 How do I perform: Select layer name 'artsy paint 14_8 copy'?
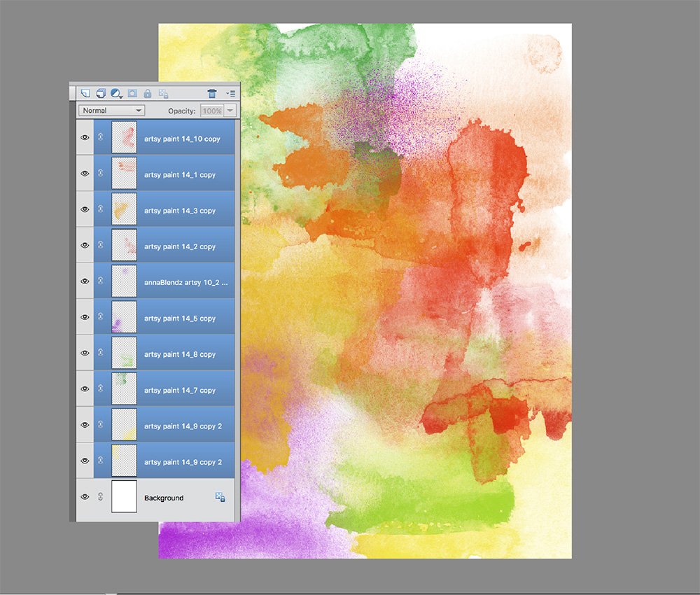click(180, 354)
